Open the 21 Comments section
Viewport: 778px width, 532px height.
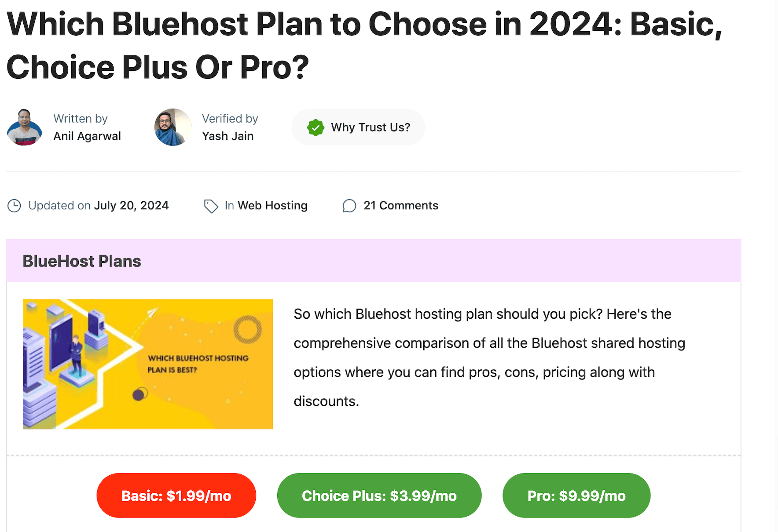pyautogui.click(x=400, y=205)
